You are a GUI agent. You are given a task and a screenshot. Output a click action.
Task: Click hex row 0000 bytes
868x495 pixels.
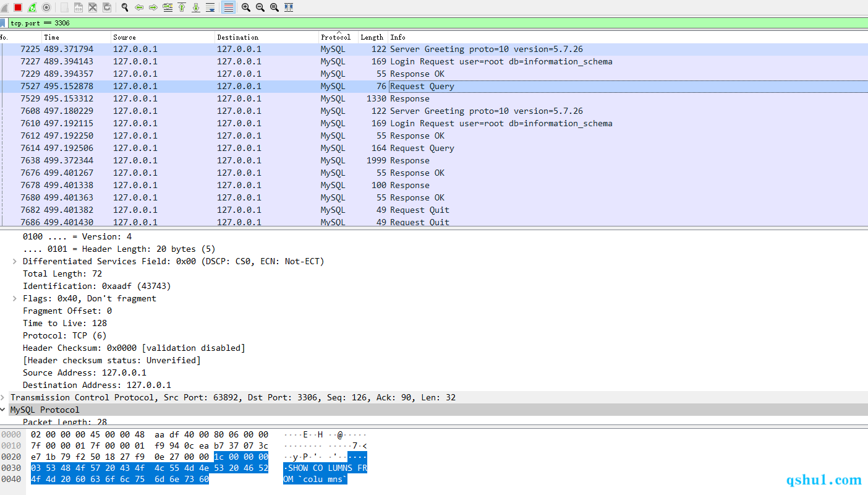tap(150, 434)
